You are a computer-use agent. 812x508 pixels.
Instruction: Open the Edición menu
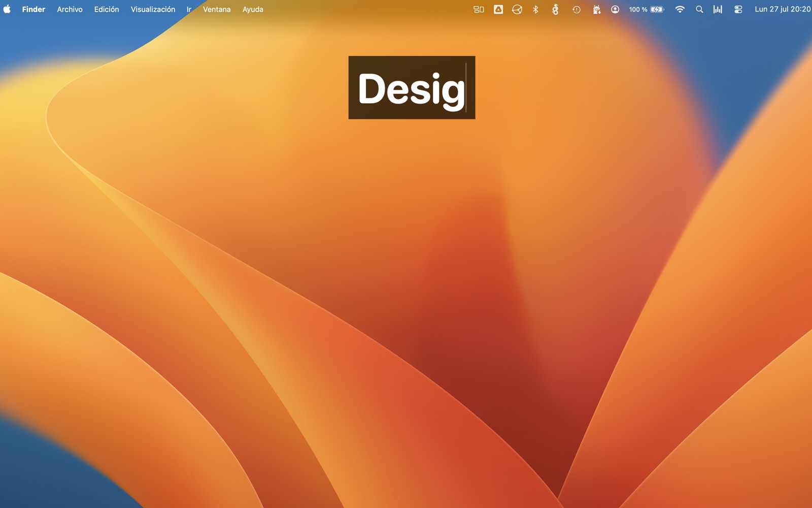tap(107, 9)
